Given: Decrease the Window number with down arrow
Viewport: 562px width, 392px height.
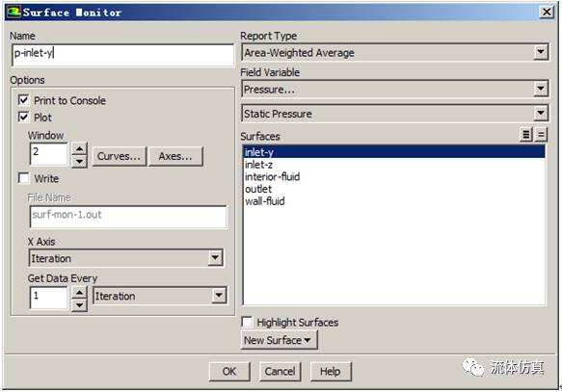Looking at the screenshot, I should click(x=80, y=161).
